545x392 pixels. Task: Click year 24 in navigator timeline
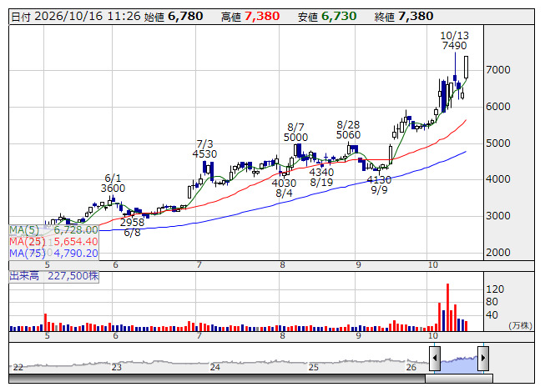click(x=214, y=367)
